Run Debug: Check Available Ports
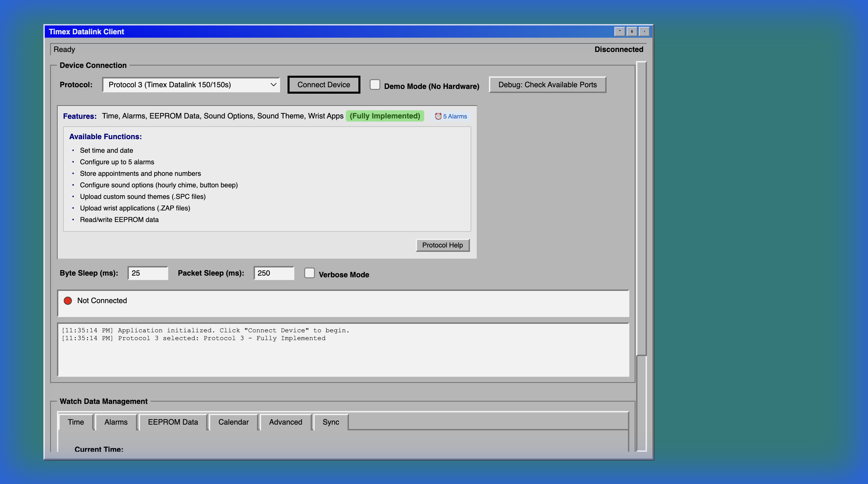The image size is (868, 484). click(x=547, y=85)
